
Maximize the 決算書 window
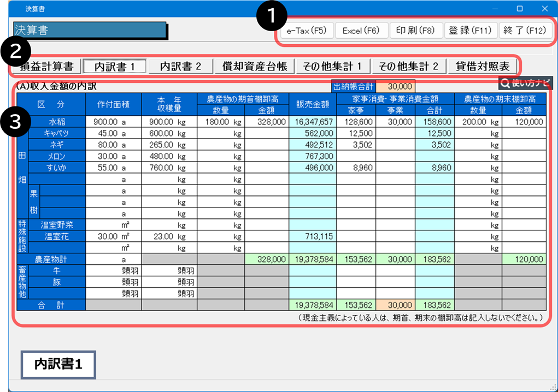pos(519,9)
